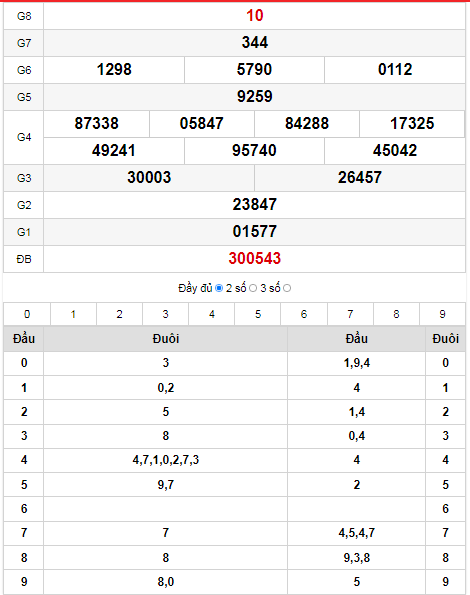The image size is (470, 595).
Task: Click the G8 row label
Action: (24, 16)
